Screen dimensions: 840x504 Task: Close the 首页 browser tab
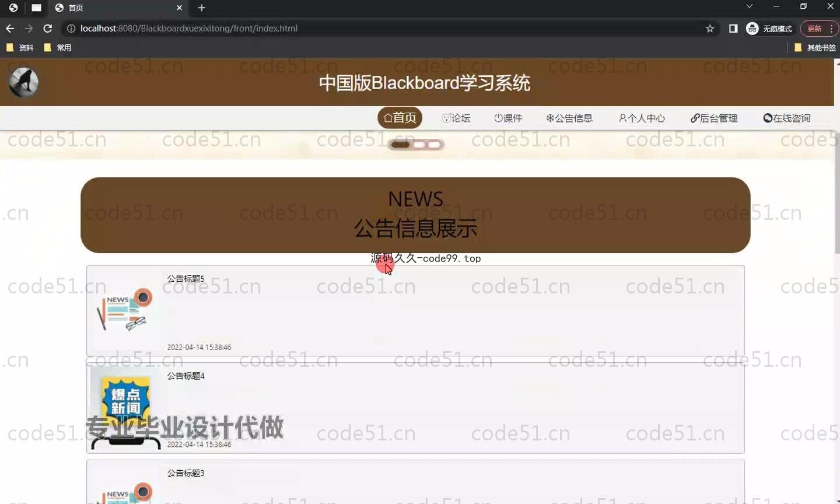tap(179, 8)
